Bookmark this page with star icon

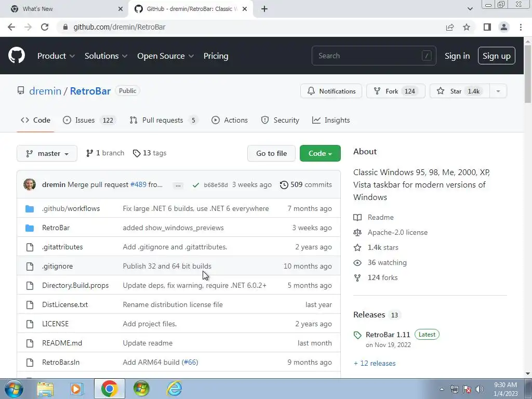tap(467, 27)
